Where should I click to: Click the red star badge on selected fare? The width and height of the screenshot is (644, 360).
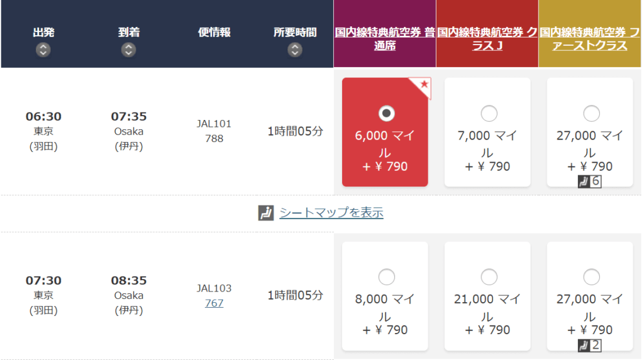(x=424, y=84)
